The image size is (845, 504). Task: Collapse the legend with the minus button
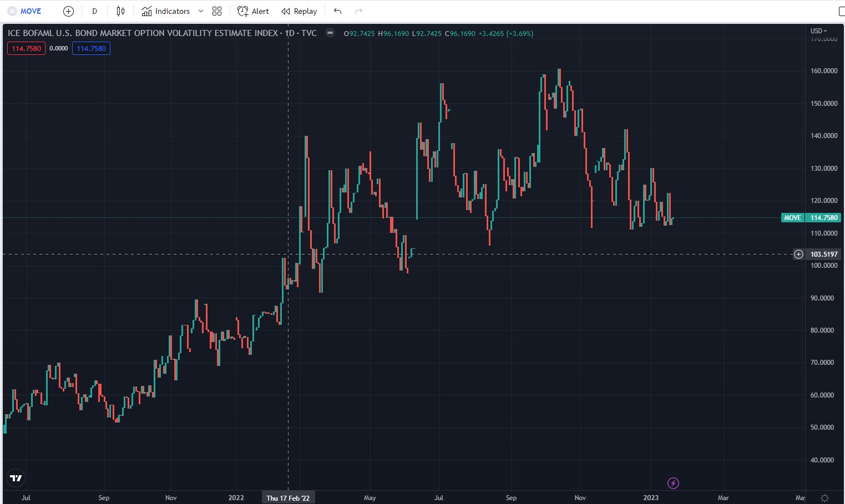point(330,33)
